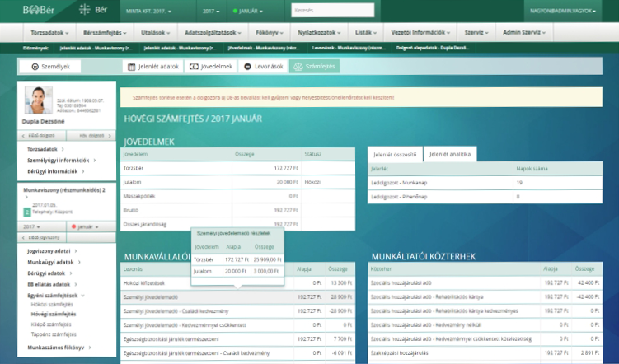This screenshot has width=619, height=364.
Task: Open the Dolgozó alapadatok history link
Action: (433, 48)
